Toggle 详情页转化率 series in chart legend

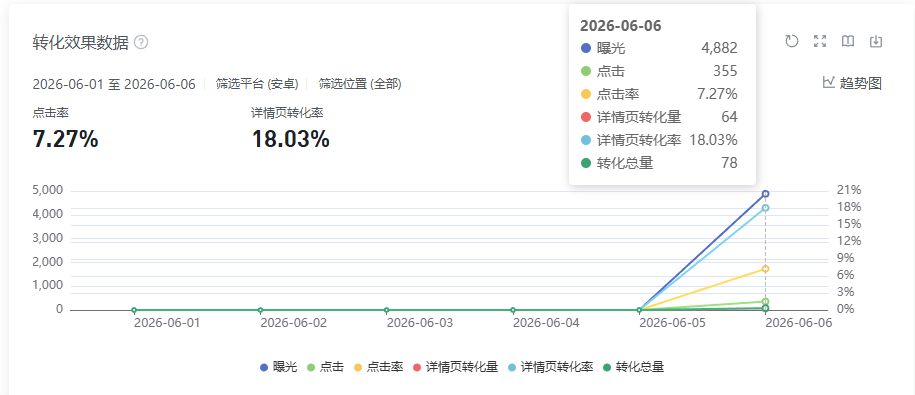click(550, 367)
